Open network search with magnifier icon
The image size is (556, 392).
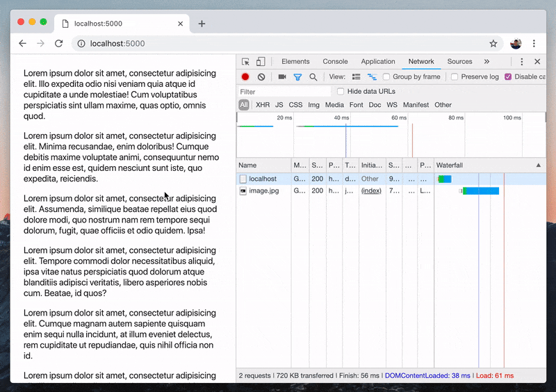[313, 77]
